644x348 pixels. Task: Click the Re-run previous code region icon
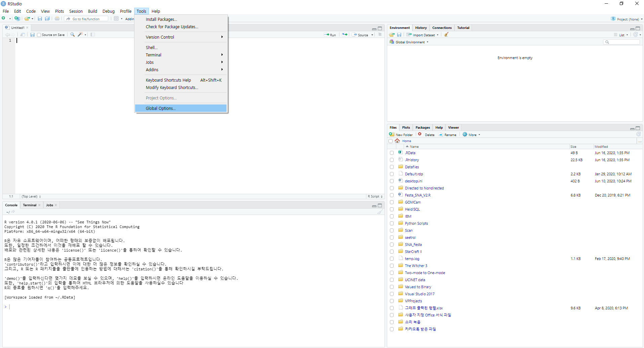(345, 35)
